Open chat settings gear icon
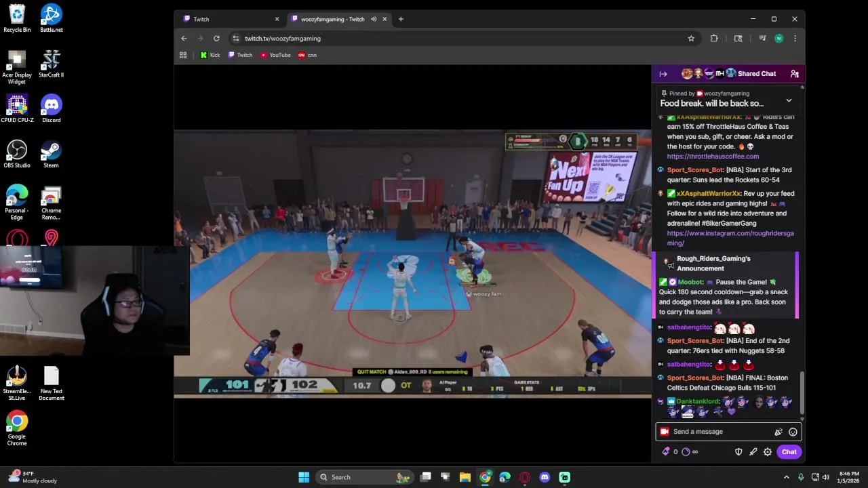The height and width of the screenshot is (488, 868). 768,451
